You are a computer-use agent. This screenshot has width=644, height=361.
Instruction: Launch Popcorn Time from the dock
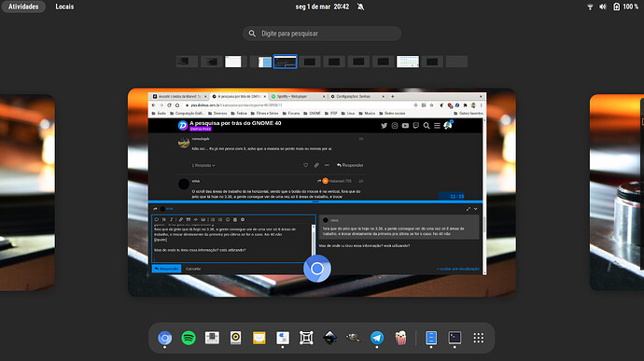400,338
